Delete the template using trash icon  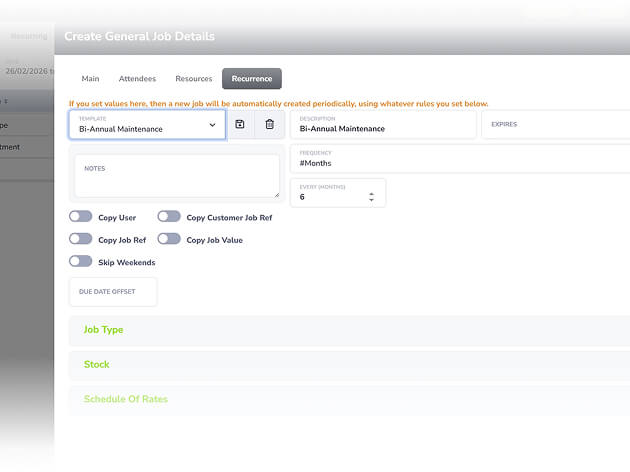tap(270, 125)
